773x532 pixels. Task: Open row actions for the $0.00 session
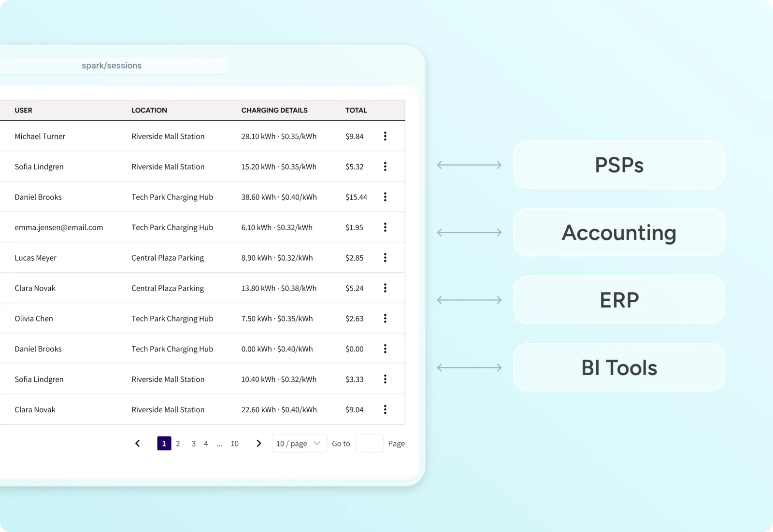(x=385, y=349)
